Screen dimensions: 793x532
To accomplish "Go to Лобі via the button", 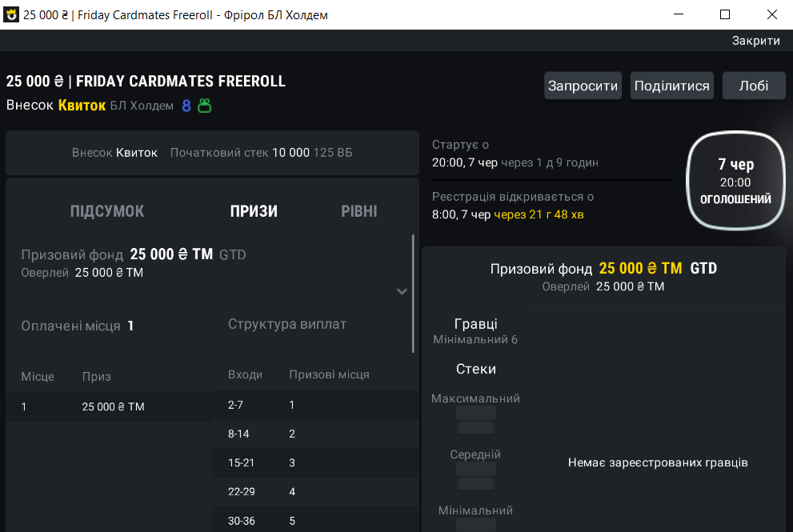I will coord(754,86).
